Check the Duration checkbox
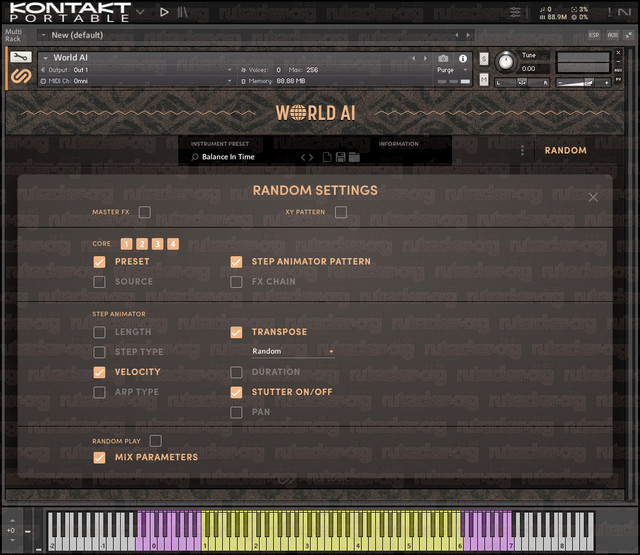 236,372
